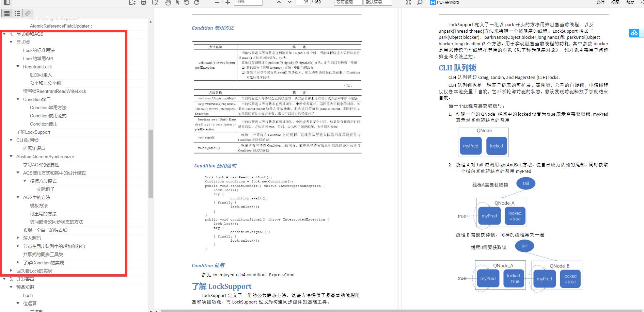644x312 pixels.
Task: Toggle the sidebar panel icon
Action: coord(6,2)
